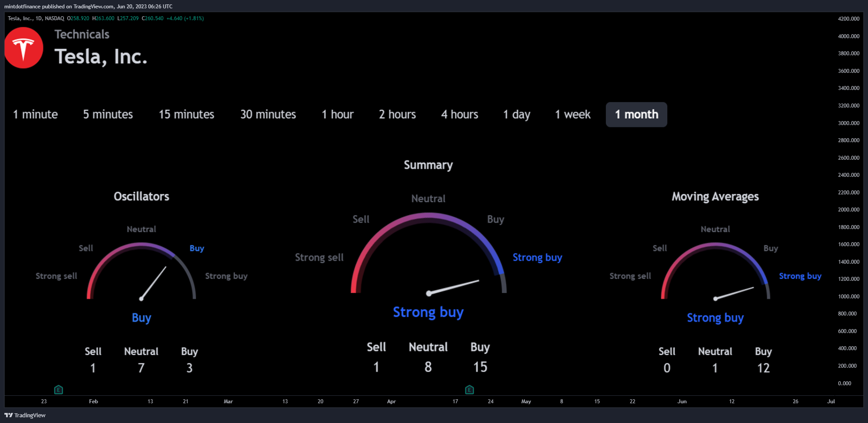Click the earnings E marker near April 17

tap(469, 390)
